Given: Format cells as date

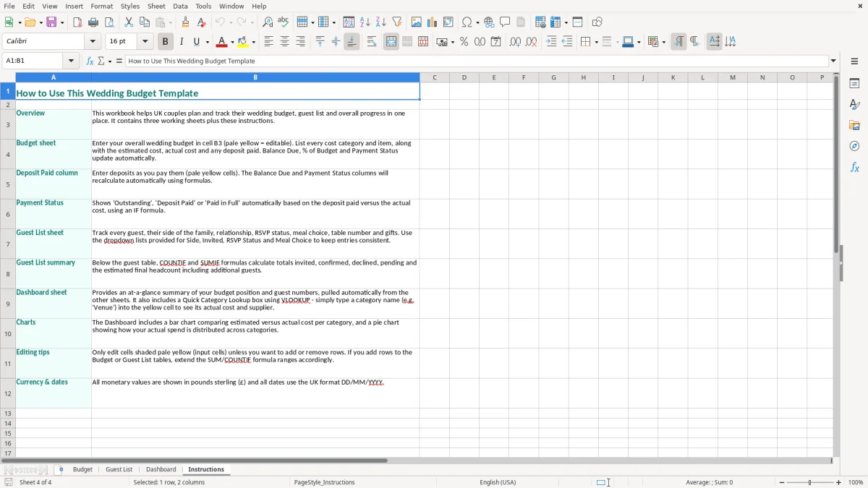Looking at the screenshot, I should [x=495, y=42].
